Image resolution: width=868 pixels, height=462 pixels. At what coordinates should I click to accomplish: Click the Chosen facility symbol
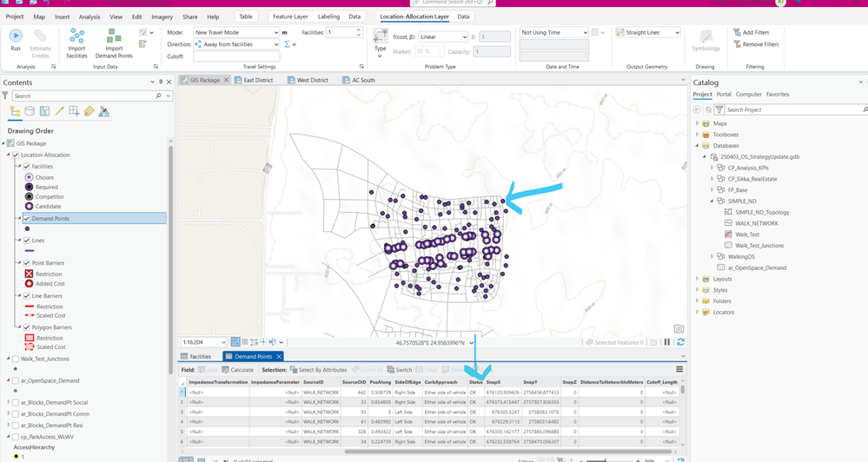(29, 177)
